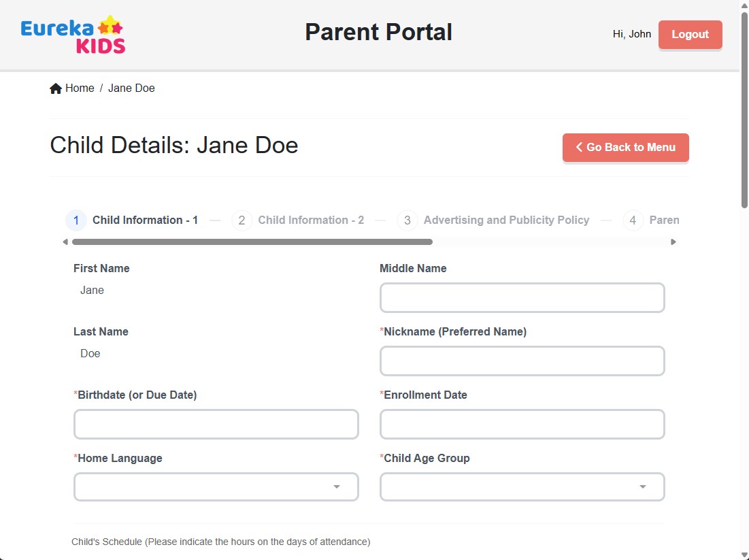Click the stepper's left scroll arrow
The width and height of the screenshot is (749, 560).
pos(65,242)
